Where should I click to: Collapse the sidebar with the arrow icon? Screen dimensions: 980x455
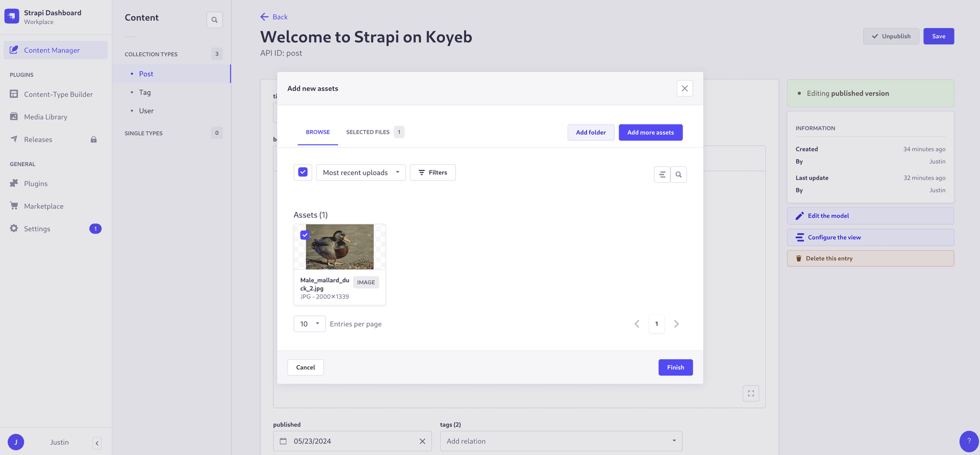coord(97,443)
